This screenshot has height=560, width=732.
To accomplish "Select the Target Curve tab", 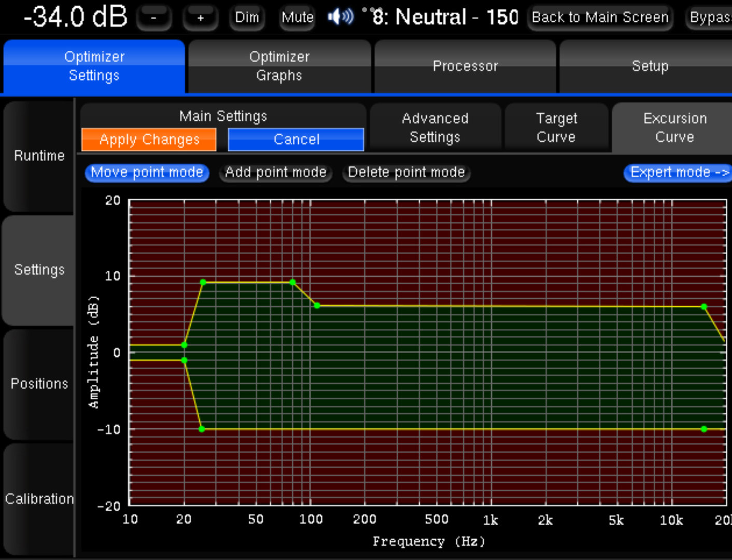I will click(556, 128).
